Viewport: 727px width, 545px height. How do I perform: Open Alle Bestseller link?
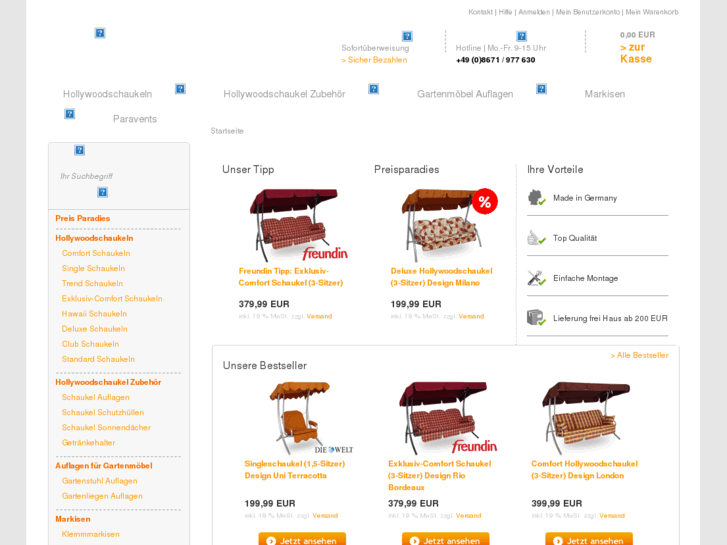click(639, 355)
